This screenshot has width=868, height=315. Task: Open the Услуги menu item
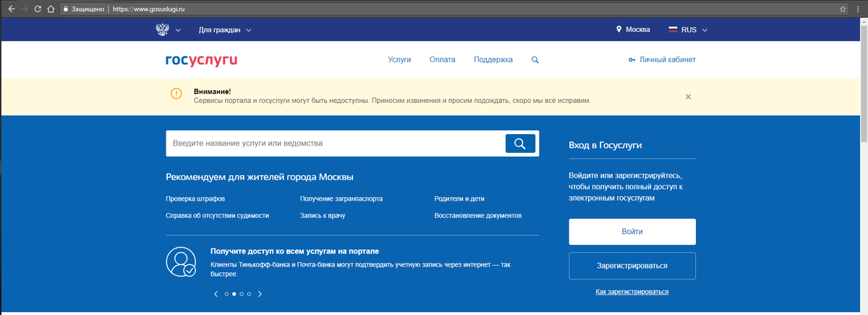(x=399, y=60)
